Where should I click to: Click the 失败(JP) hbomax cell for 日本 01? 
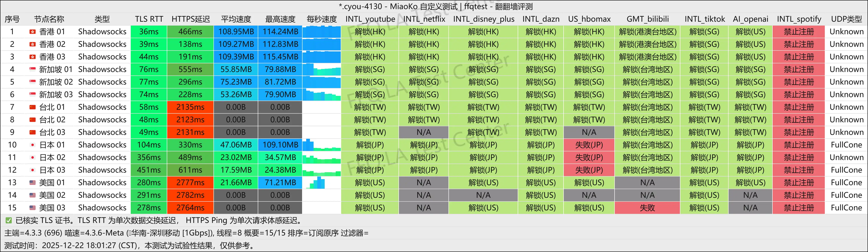point(589,145)
